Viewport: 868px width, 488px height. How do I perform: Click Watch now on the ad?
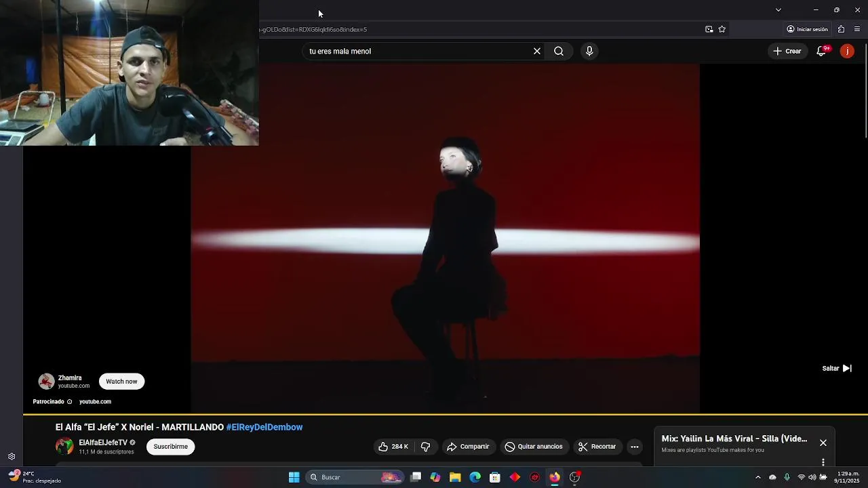121,381
